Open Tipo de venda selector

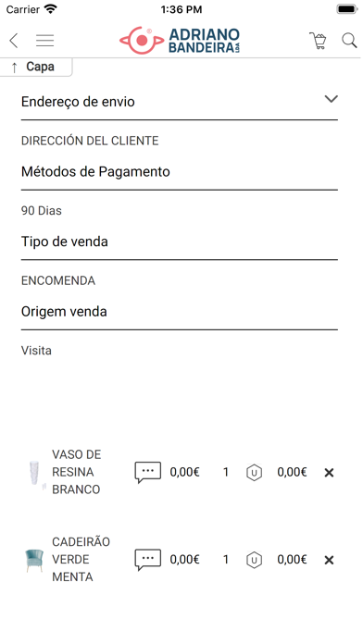pos(180,241)
